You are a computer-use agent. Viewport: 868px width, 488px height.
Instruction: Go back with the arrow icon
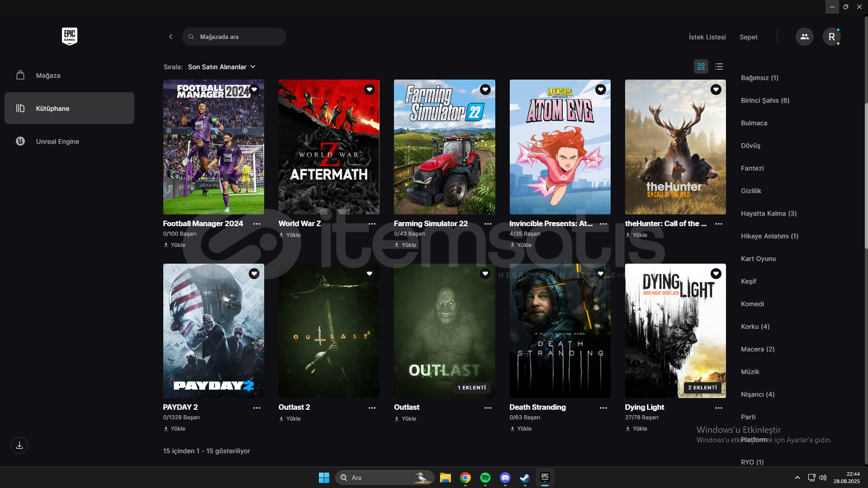[x=171, y=37]
